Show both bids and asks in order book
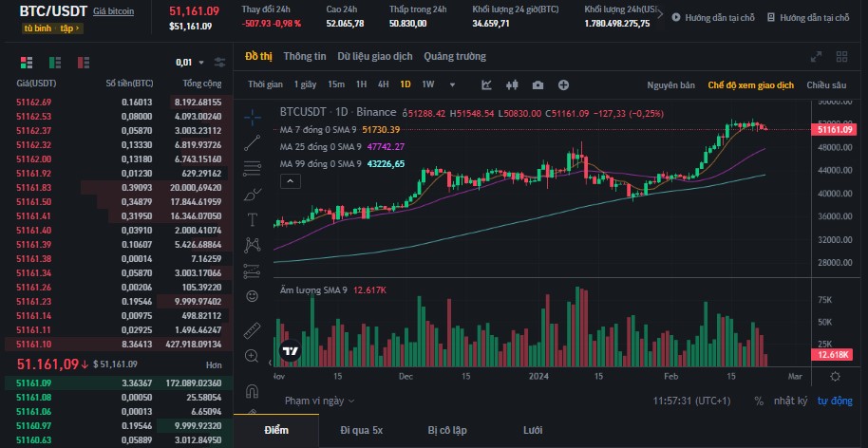Viewport: 868px width, 448px height. (27, 63)
